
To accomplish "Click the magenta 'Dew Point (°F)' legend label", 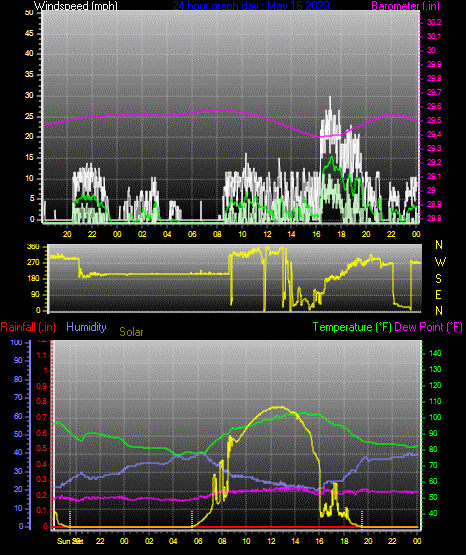I will click(x=428, y=327).
